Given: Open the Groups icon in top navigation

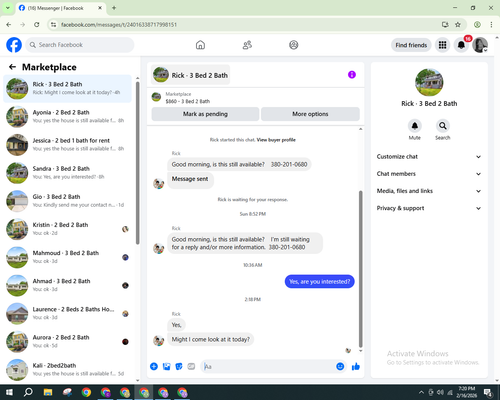Looking at the screenshot, I should pos(294,45).
